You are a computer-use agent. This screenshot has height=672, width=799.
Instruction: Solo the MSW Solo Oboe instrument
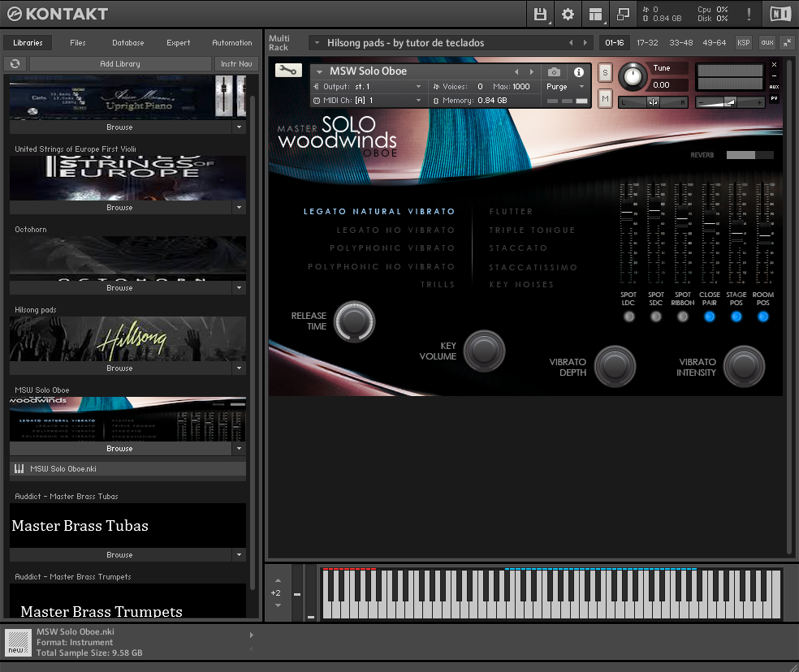605,72
